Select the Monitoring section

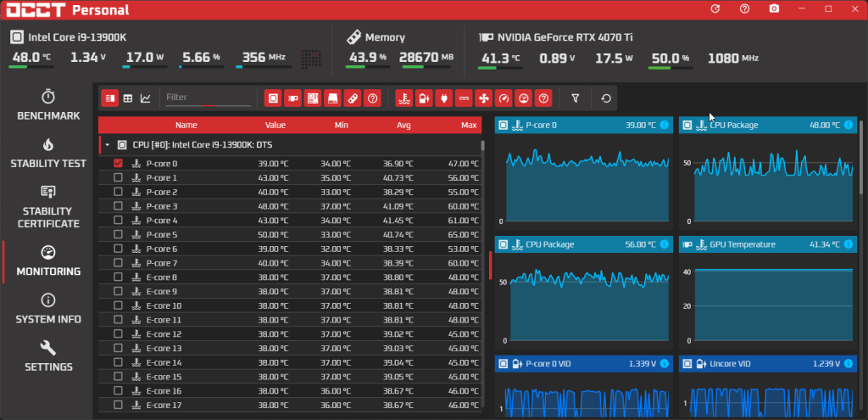point(48,261)
